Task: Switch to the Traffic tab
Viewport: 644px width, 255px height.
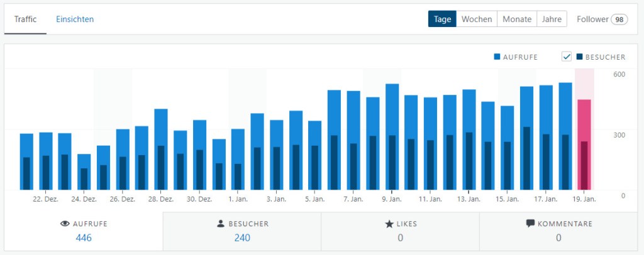Action: pos(25,19)
